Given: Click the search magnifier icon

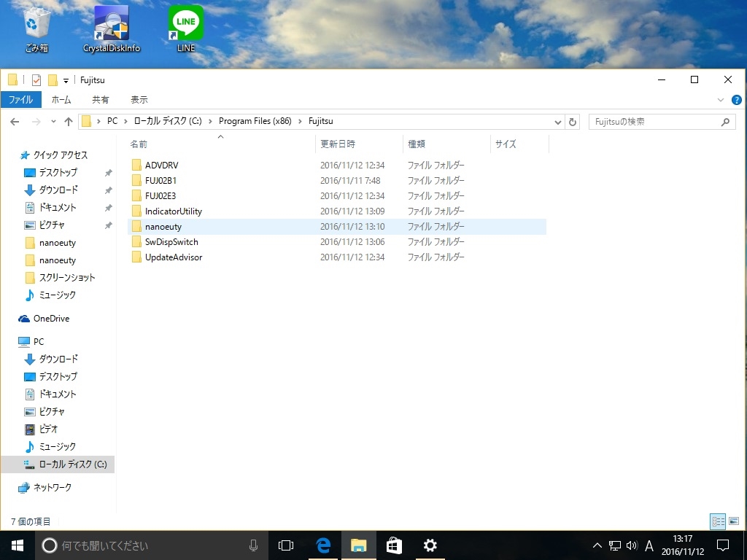Looking at the screenshot, I should [x=725, y=122].
